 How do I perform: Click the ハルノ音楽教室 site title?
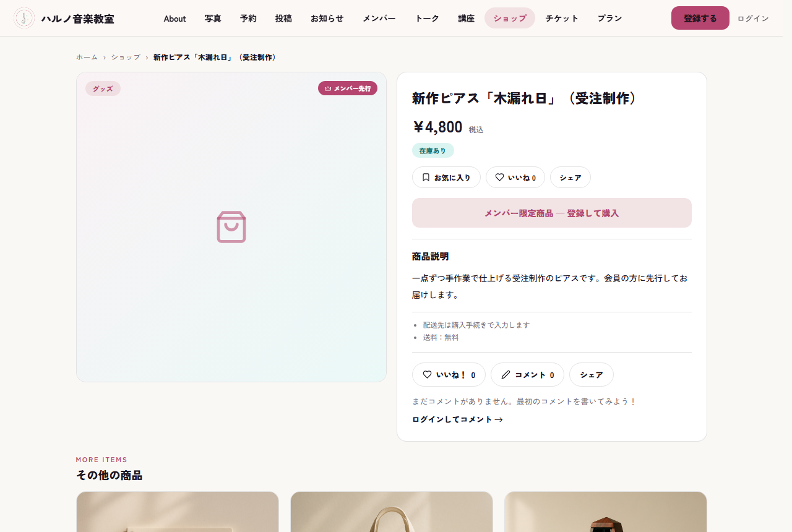click(78, 19)
